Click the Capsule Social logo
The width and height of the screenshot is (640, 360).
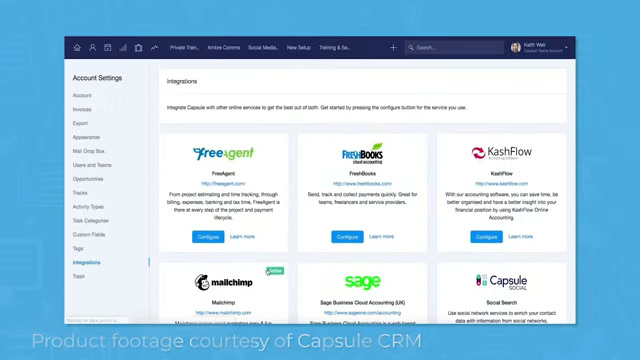tap(502, 282)
